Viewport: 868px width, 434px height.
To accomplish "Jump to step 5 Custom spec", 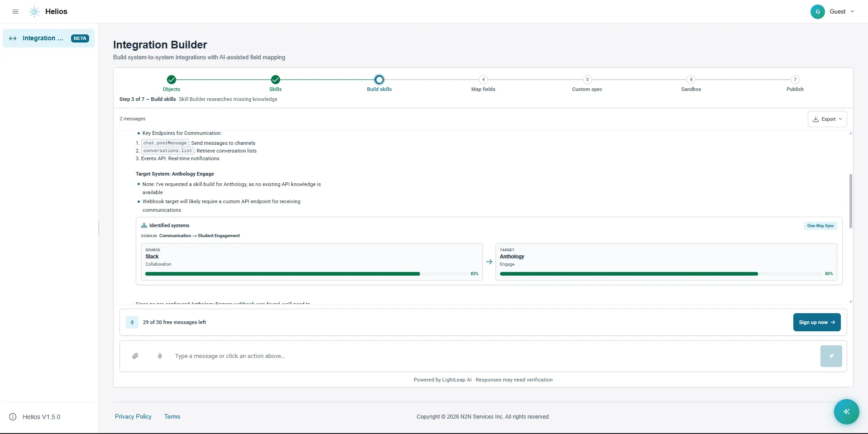I will 587,83.
